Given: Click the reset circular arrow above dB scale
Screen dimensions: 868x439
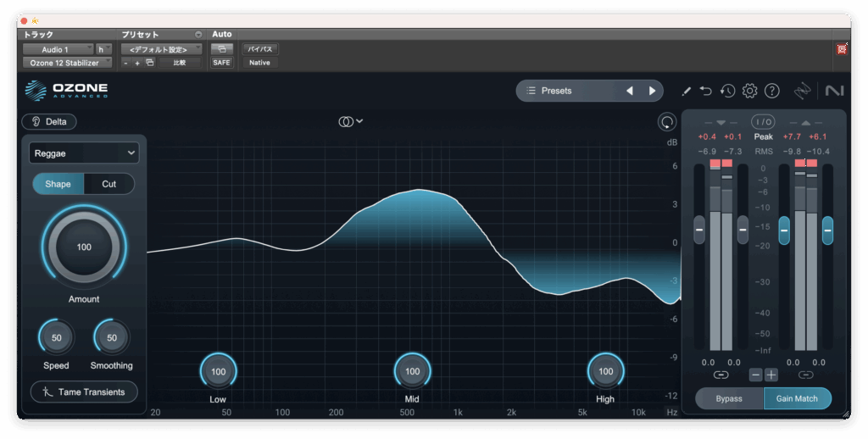Looking at the screenshot, I should pyautogui.click(x=667, y=122).
